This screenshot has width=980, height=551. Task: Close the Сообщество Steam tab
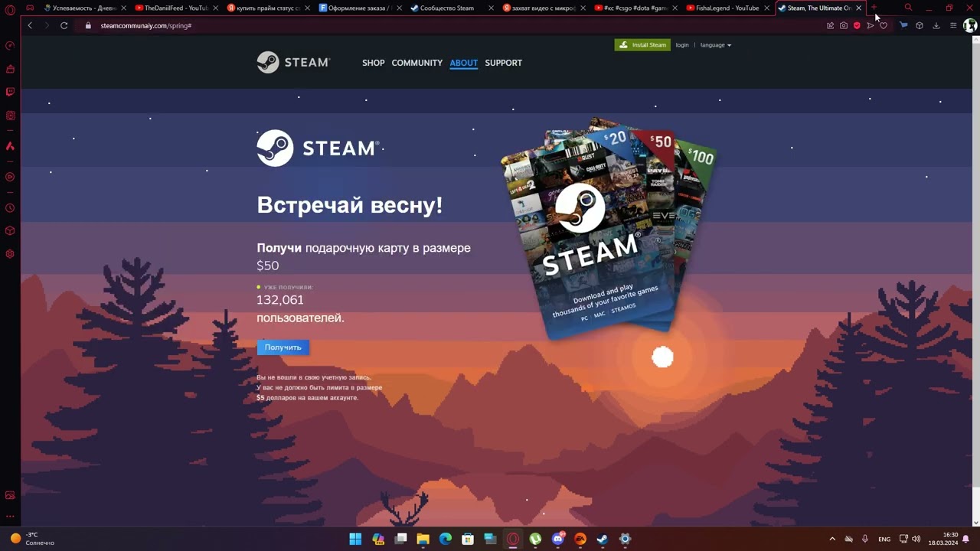[x=491, y=8]
